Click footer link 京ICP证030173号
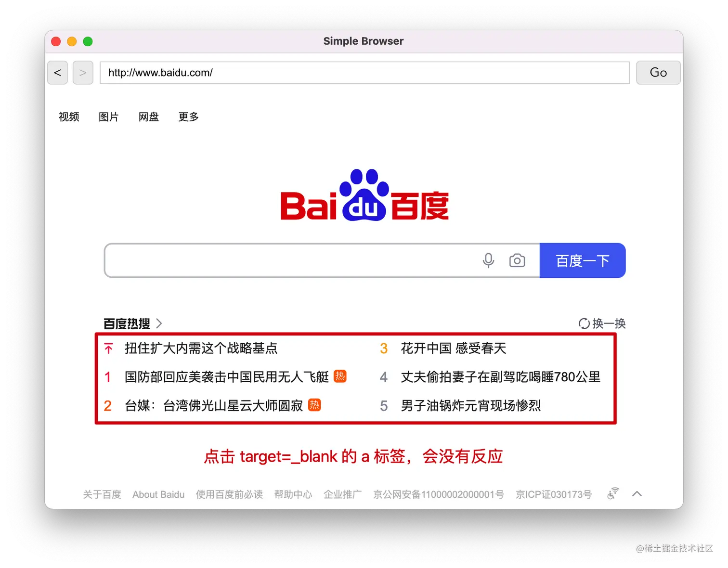The height and width of the screenshot is (568, 728). pyautogui.click(x=554, y=494)
